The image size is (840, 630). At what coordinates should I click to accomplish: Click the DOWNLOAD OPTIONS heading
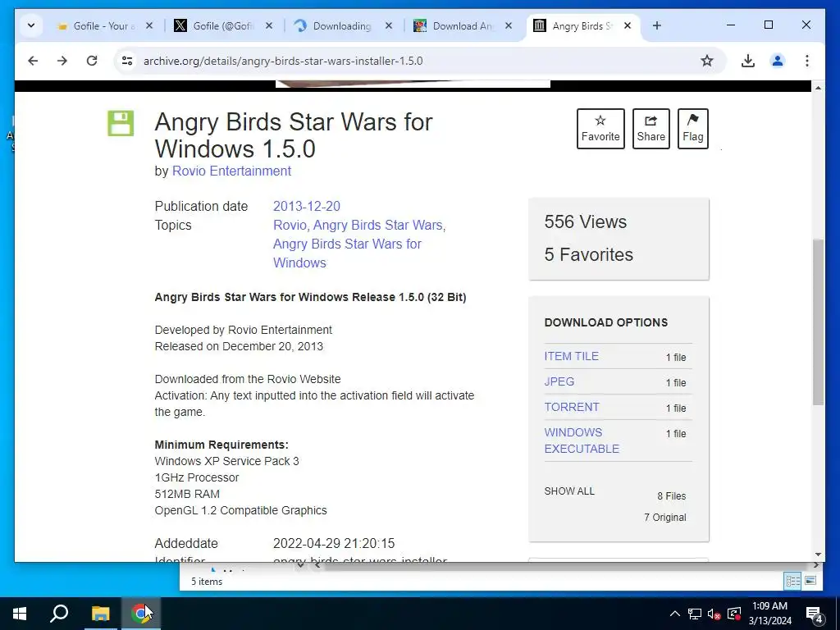click(606, 322)
